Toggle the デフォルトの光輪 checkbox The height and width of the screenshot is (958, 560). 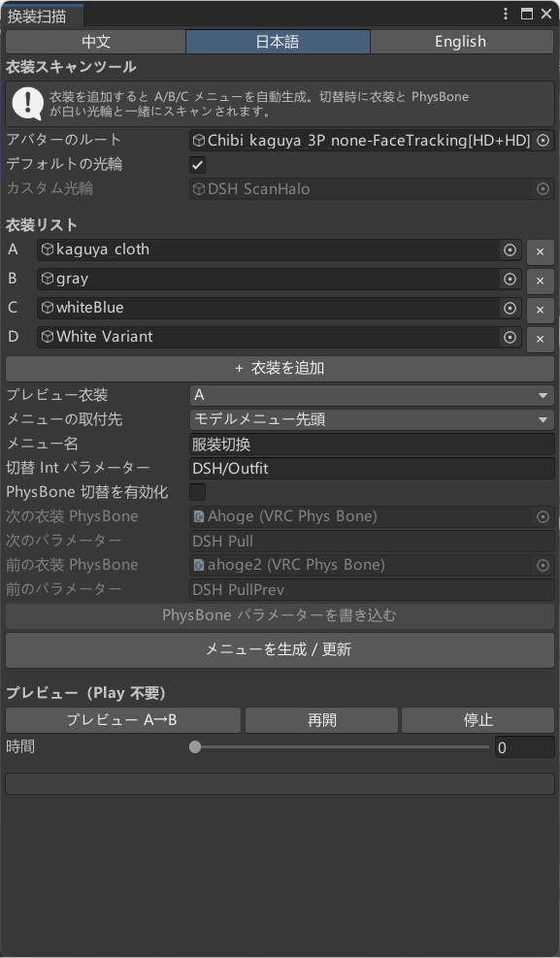point(198,165)
